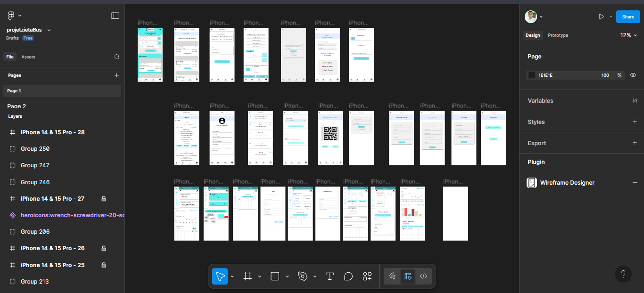644x293 pixels.
Task: Select the Frame tool
Action: tap(247, 276)
